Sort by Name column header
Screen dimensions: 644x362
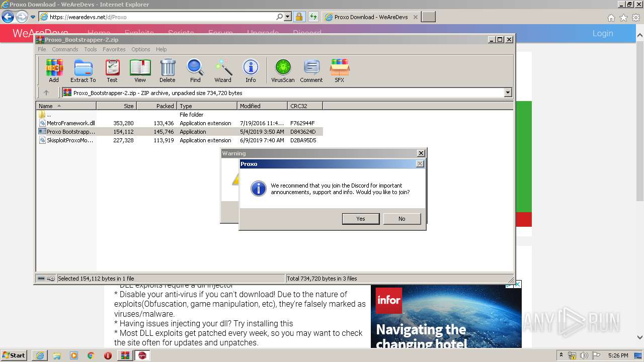coord(66,106)
